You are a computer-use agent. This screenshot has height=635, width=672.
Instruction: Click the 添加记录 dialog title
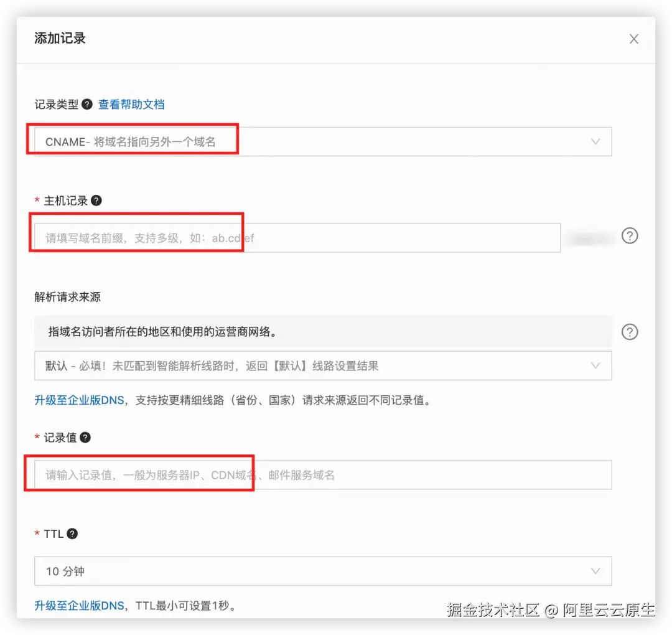tap(59, 39)
